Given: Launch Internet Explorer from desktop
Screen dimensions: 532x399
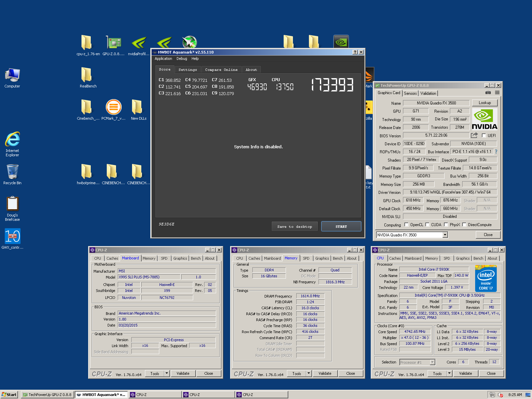Looking at the screenshot, I should coord(12,144).
